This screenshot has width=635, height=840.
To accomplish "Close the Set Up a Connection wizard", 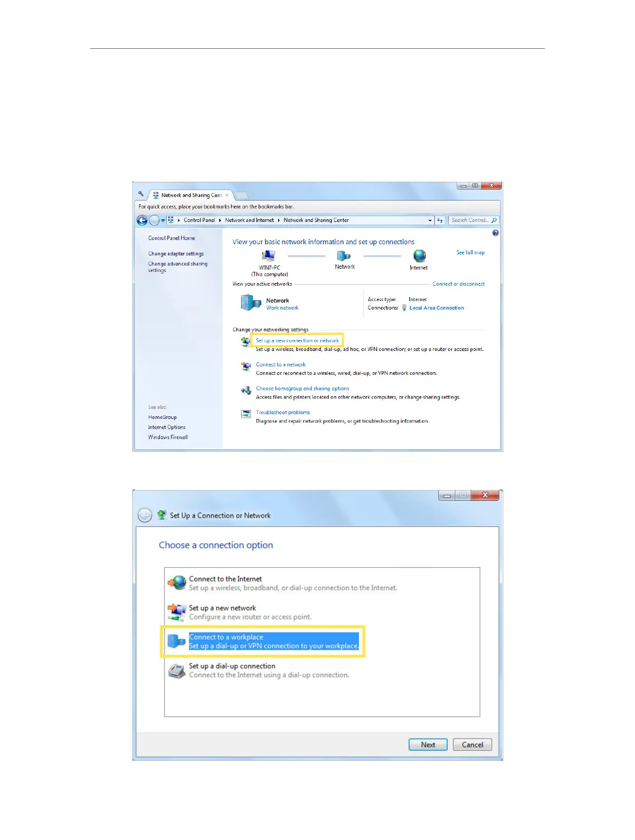I will (x=485, y=495).
